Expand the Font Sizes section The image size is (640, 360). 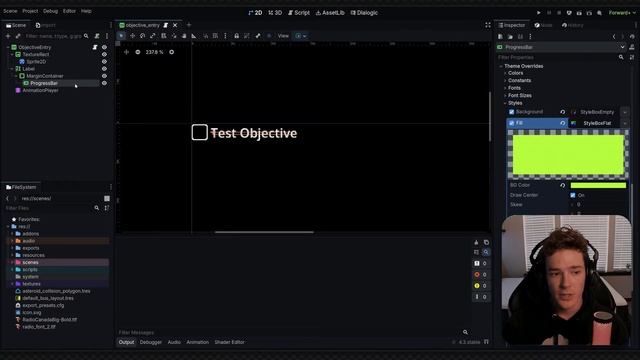(505, 96)
